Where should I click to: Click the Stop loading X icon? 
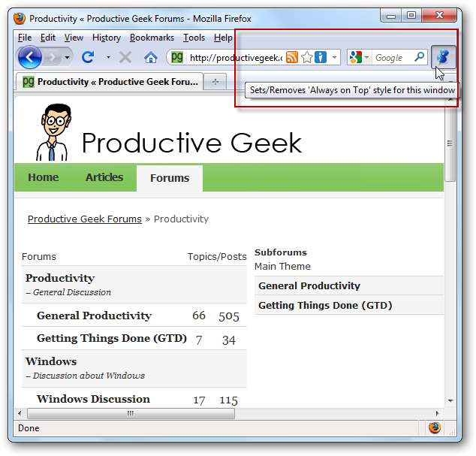pos(125,57)
